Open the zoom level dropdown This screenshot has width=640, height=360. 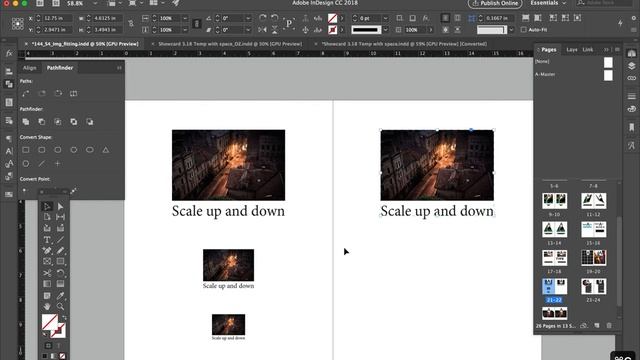coord(95,3)
